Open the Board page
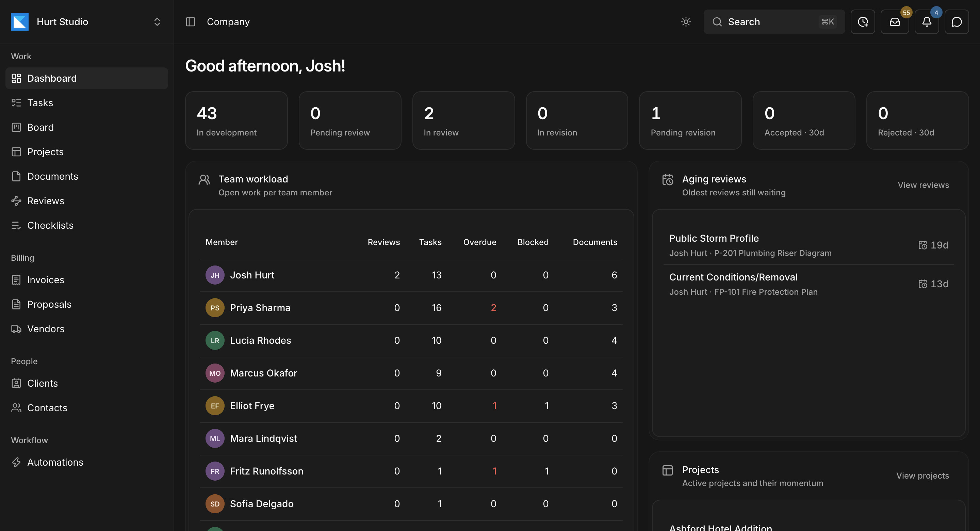This screenshot has width=980, height=531. tap(87, 127)
